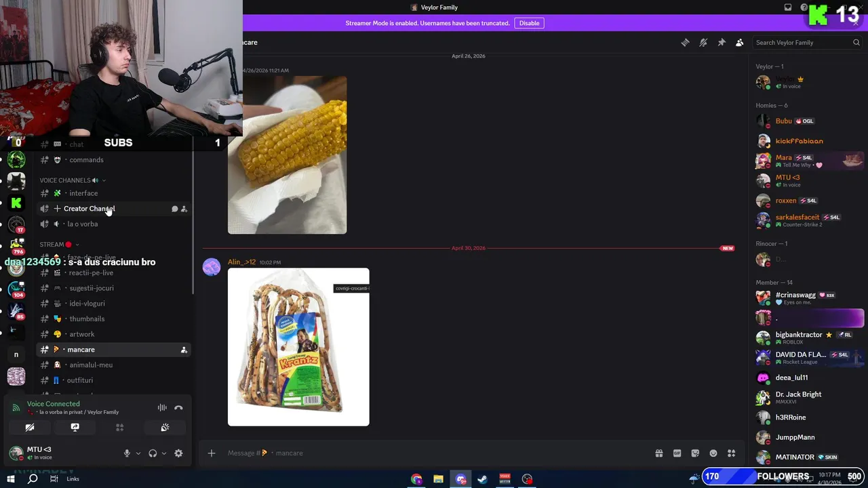Toggle headphone deafen

pyautogui.click(x=153, y=453)
